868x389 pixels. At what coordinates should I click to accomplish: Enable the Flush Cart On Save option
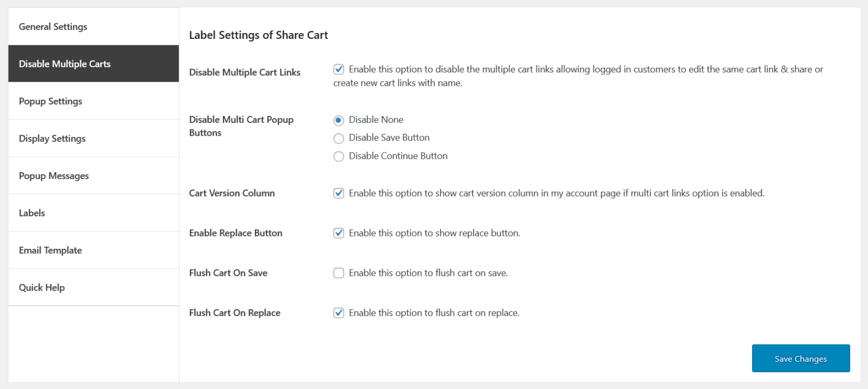(339, 272)
